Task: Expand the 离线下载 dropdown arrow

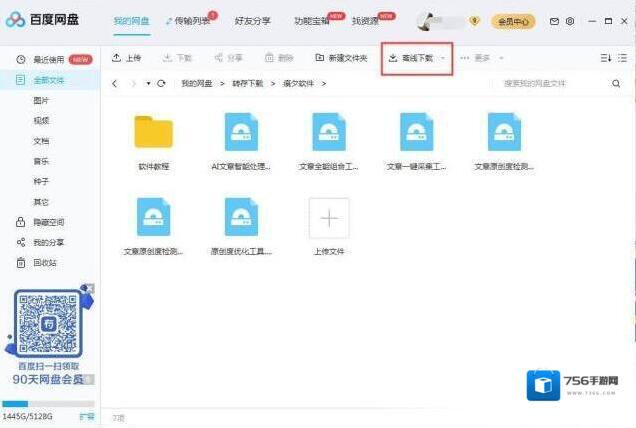Action: tap(443, 58)
